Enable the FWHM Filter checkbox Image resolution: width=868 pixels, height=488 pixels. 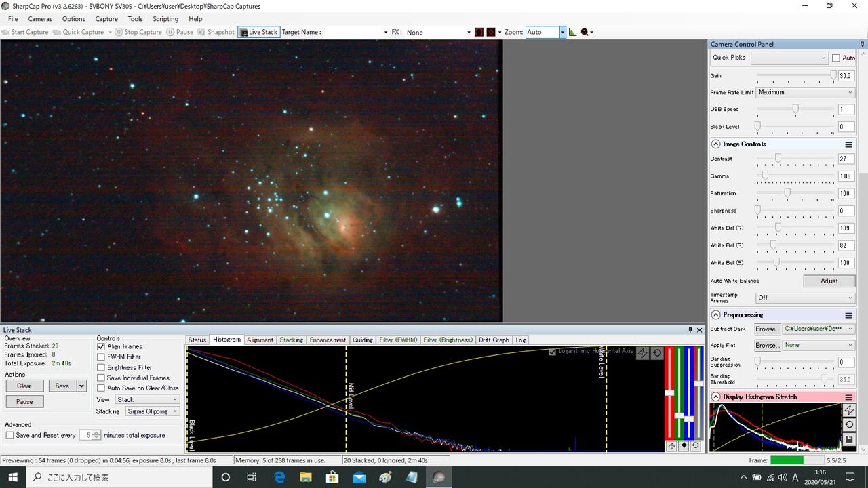101,357
